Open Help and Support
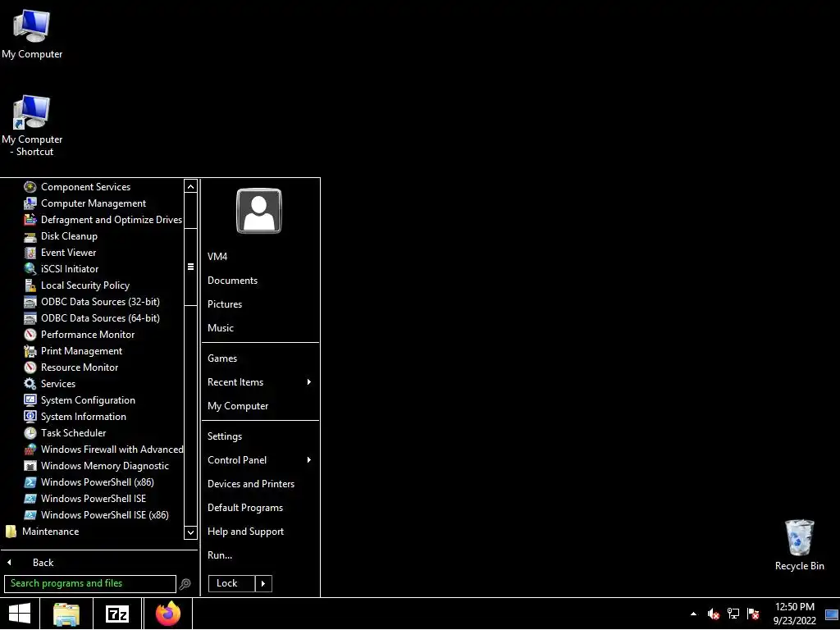The height and width of the screenshot is (630, 840). click(x=245, y=532)
